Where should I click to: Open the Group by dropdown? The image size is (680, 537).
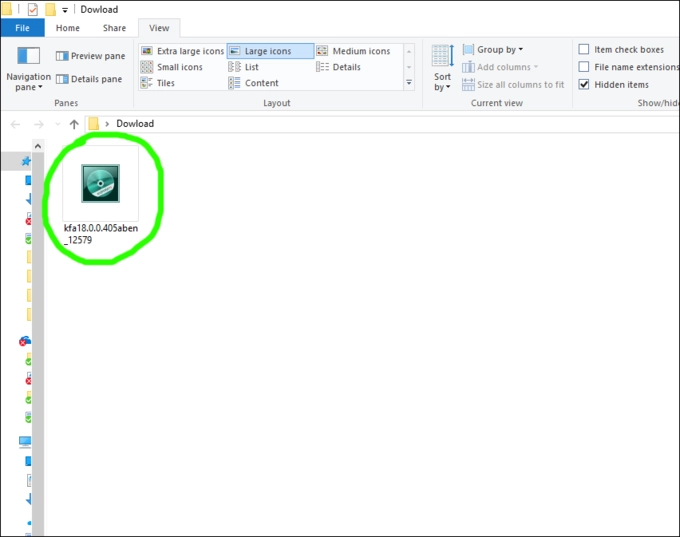[x=493, y=50]
